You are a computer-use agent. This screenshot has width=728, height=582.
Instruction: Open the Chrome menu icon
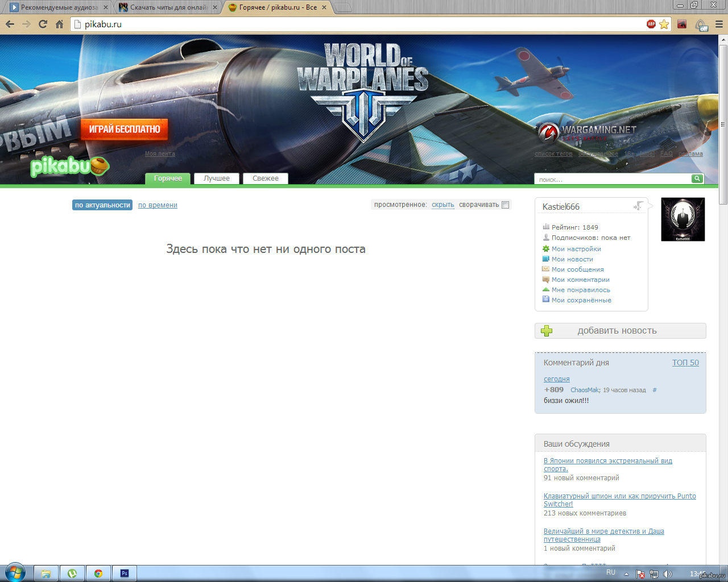coord(719,24)
